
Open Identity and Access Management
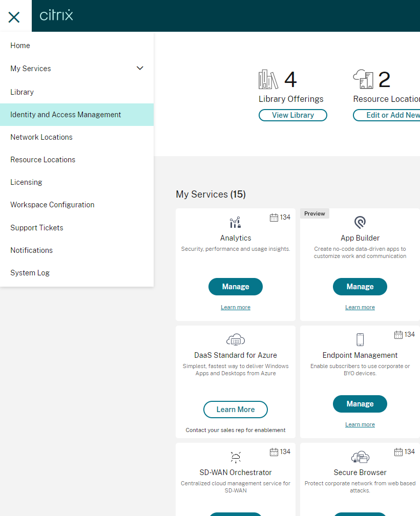click(x=66, y=115)
